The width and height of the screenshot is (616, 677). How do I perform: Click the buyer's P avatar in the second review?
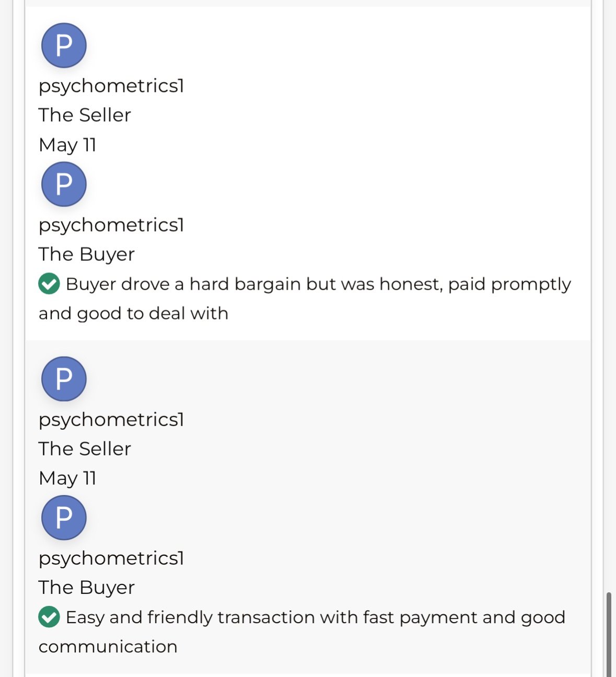coord(64,518)
